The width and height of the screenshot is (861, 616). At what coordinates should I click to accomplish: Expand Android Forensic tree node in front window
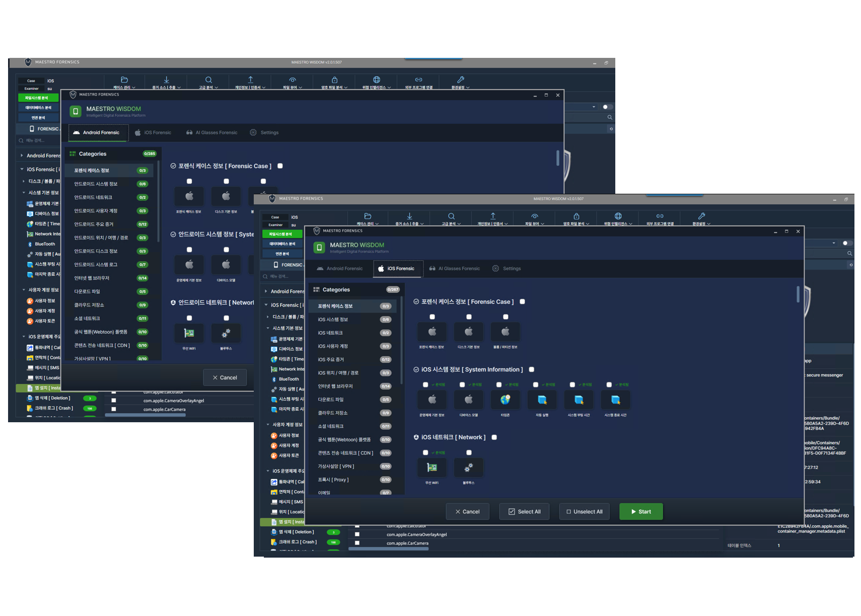point(266,291)
